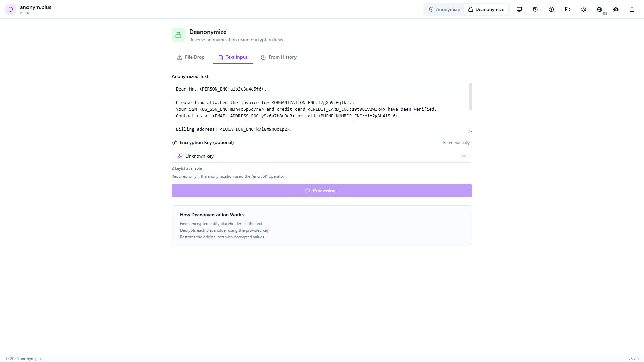Image resolution: width=644 pixels, height=362 pixels.
Task: Open the file manager folder icon
Action: click(x=567, y=9)
